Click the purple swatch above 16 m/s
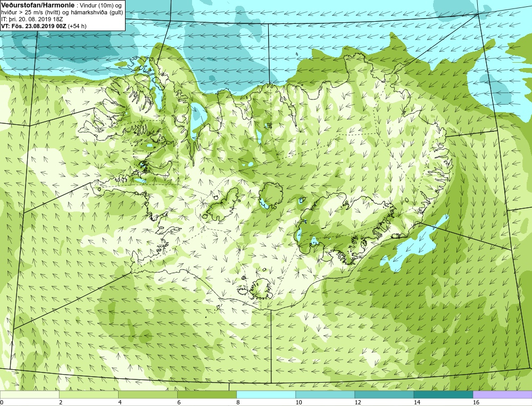This screenshot has width=532, height=406. coord(503,394)
